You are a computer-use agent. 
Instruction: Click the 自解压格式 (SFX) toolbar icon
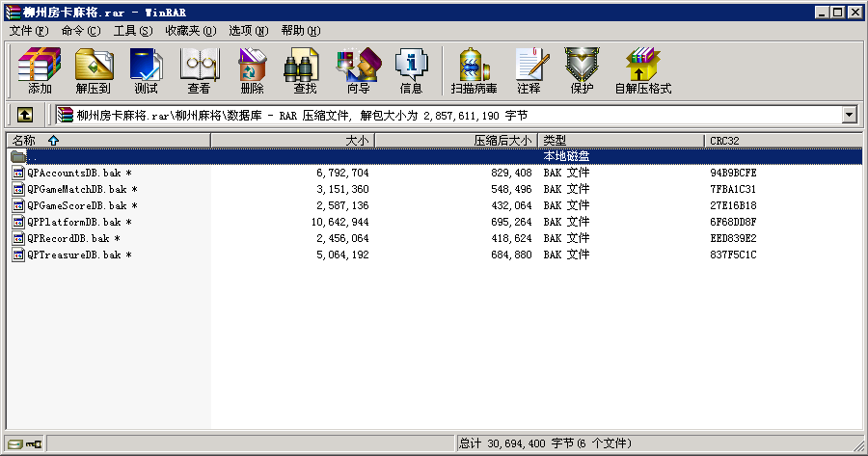(x=642, y=71)
